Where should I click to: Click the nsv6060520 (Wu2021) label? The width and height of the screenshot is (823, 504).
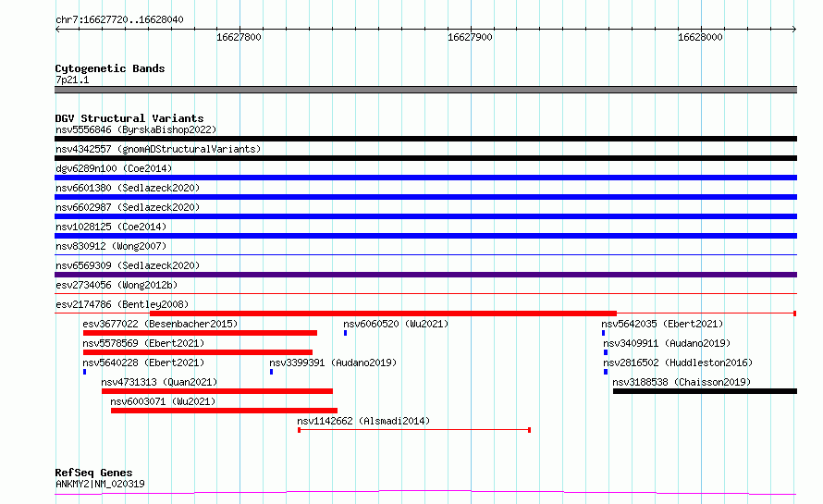pos(396,324)
